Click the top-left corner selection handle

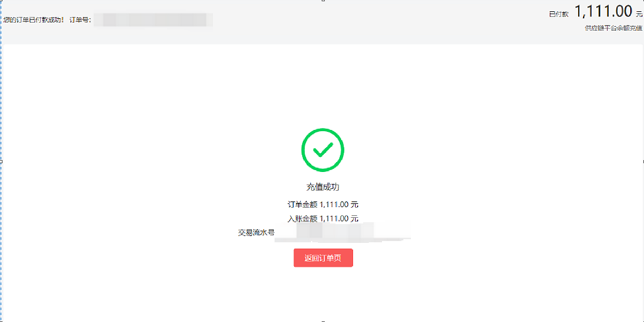(x=1, y=1)
